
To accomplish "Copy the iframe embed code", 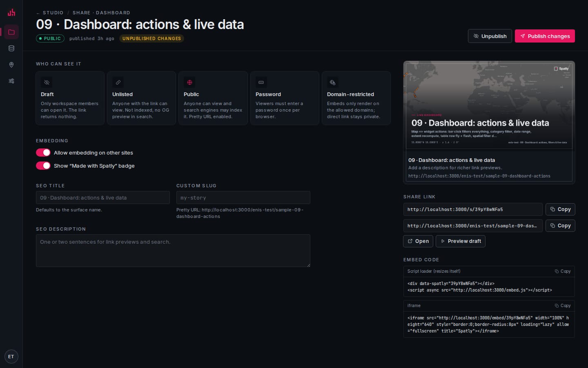I will (x=563, y=306).
